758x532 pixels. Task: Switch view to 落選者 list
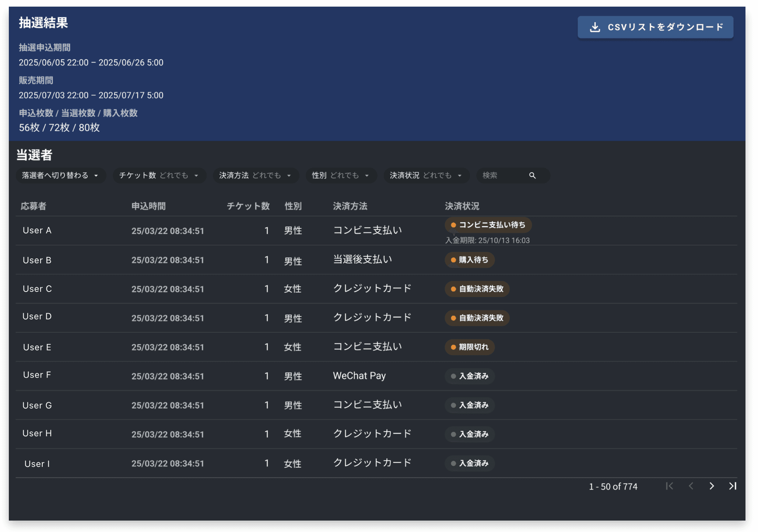pyautogui.click(x=60, y=175)
